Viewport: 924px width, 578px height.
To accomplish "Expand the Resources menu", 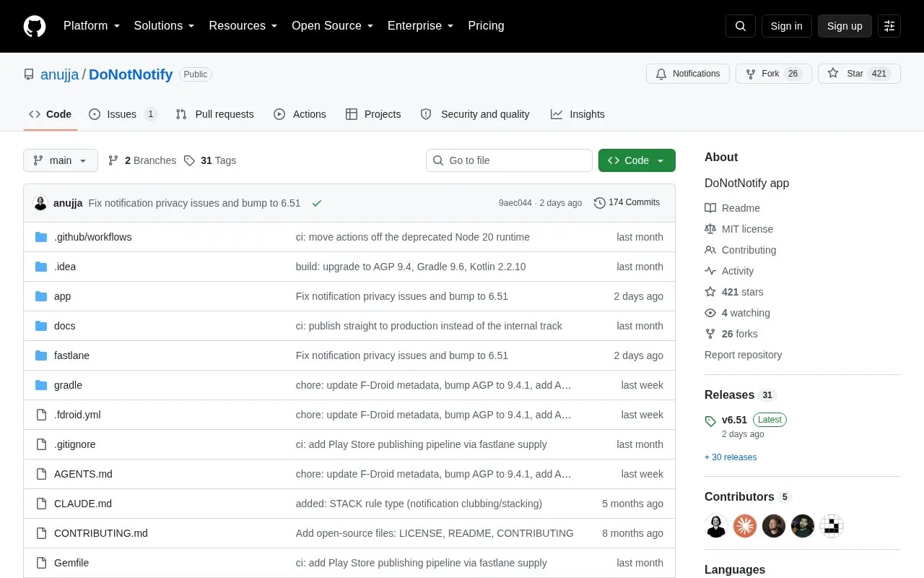I will click(243, 26).
